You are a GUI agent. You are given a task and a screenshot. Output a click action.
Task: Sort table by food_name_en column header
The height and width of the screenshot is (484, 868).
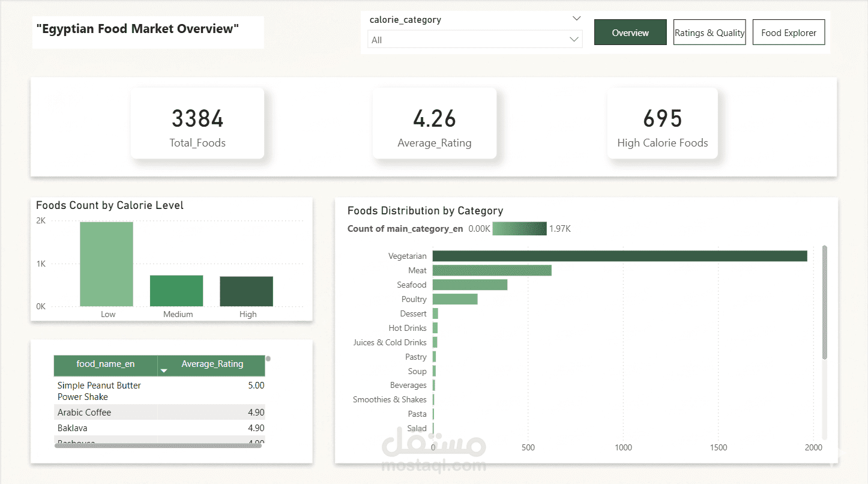[106, 365]
